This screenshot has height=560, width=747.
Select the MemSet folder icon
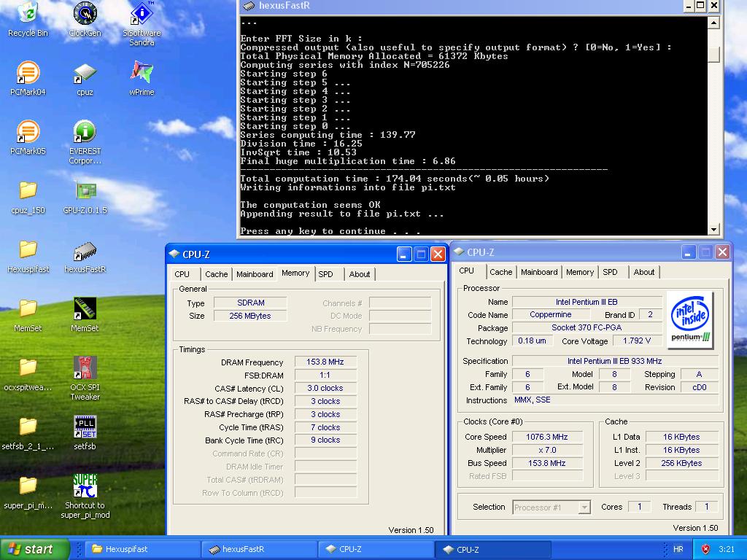click(x=28, y=308)
